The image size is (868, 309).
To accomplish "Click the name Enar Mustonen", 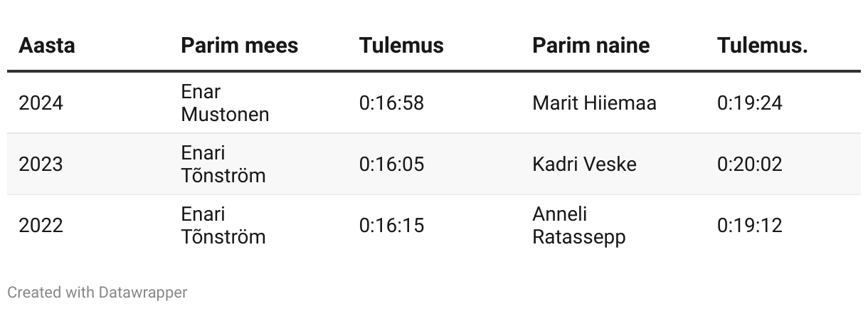I will [x=226, y=103].
